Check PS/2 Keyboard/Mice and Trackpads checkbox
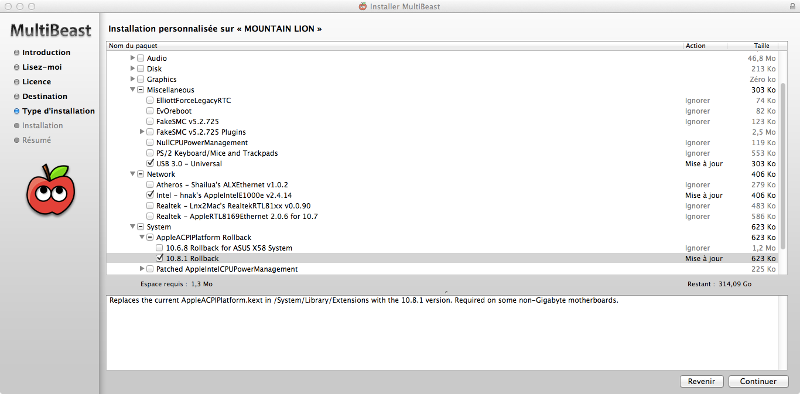This screenshot has height=394, width=800. [x=149, y=153]
